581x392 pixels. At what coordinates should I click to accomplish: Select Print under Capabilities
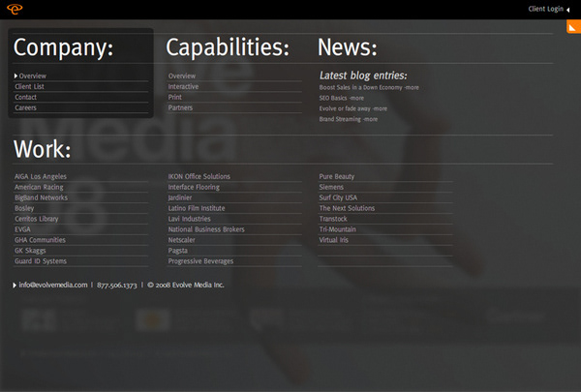point(175,97)
